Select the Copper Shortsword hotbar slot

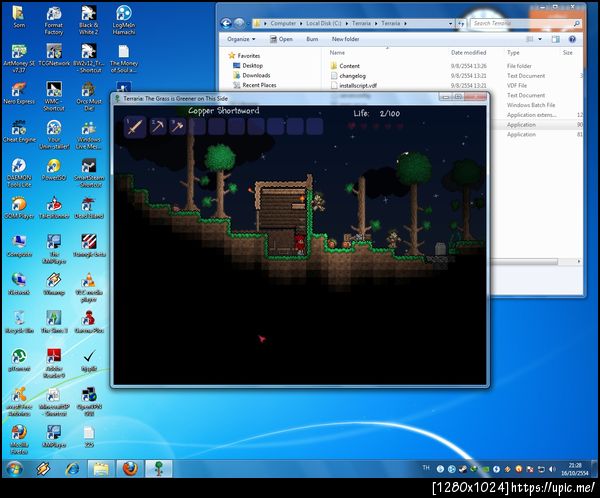(x=135, y=127)
